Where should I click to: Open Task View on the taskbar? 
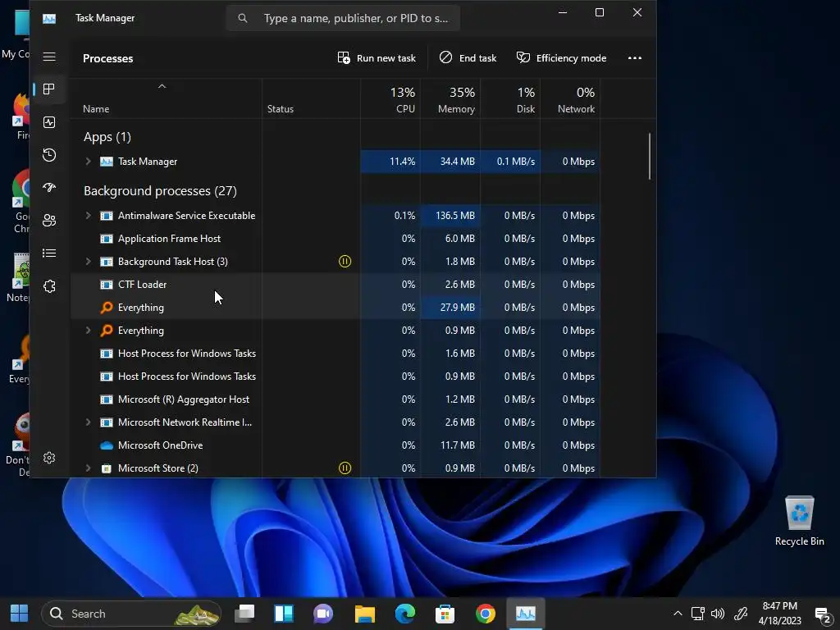(x=244, y=614)
